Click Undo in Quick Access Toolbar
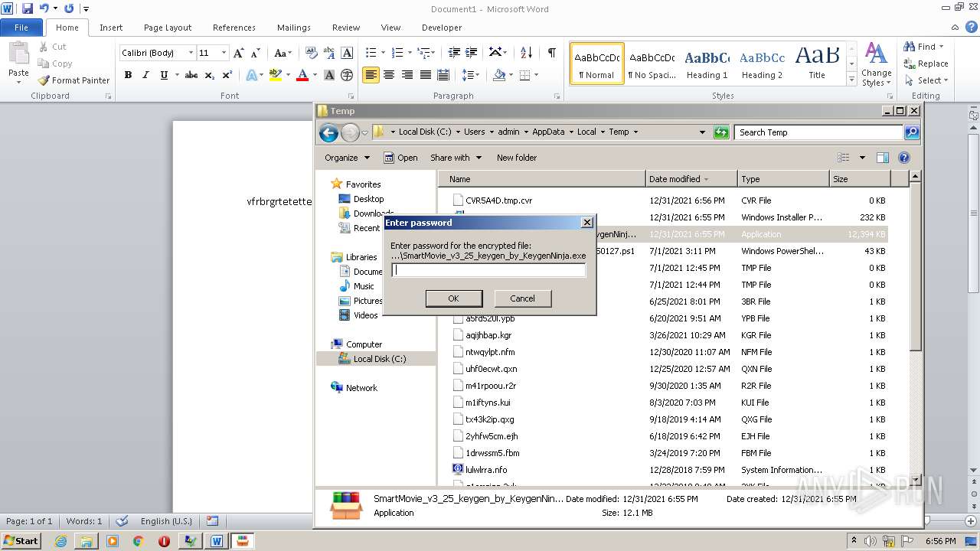 coord(44,8)
